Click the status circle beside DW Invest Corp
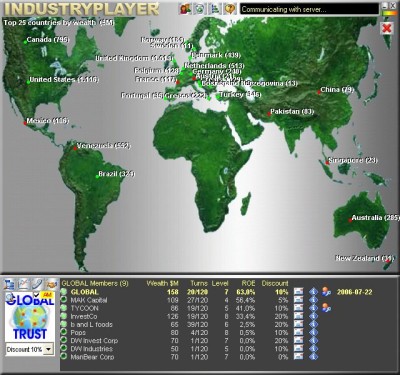Image resolution: width=400 pixels, height=375 pixels. (x=64, y=340)
